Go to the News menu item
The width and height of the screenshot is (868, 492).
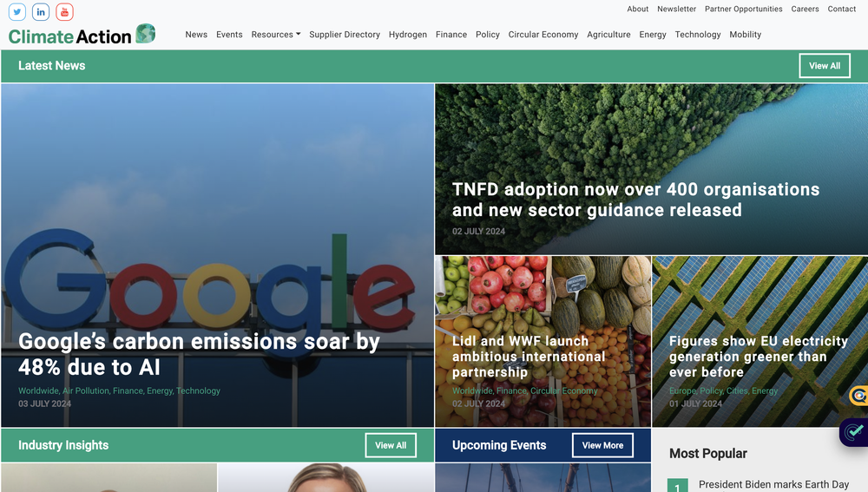click(x=196, y=35)
